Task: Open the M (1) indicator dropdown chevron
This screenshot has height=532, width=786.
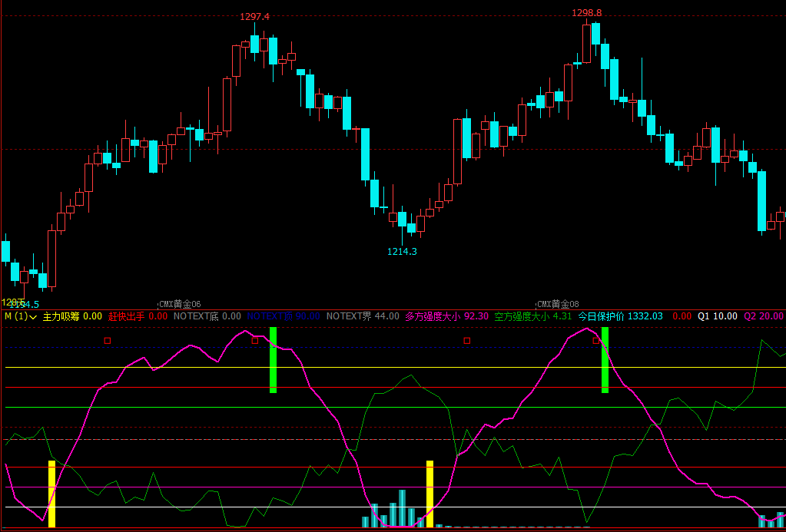Action: coord(34,317)
